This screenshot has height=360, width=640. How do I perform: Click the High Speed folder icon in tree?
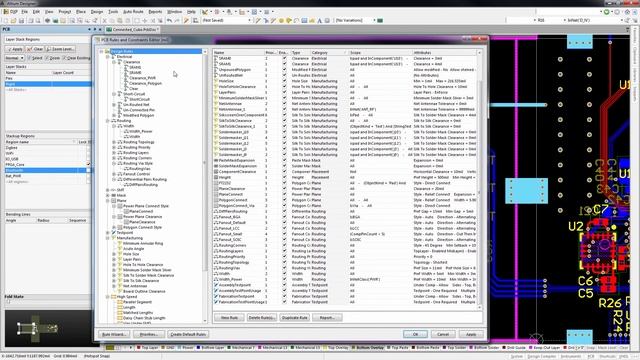tap(113, 297)
